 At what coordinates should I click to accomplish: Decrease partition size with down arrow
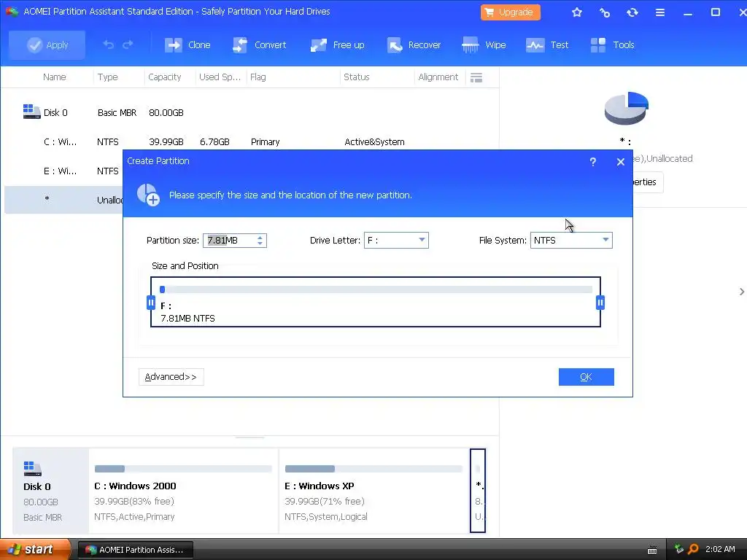point(260,244)
